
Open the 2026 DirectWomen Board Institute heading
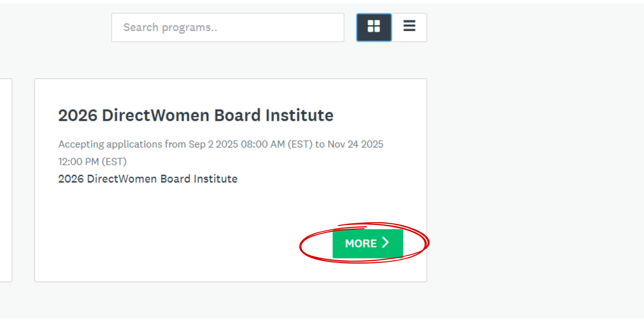coord(195,115)
